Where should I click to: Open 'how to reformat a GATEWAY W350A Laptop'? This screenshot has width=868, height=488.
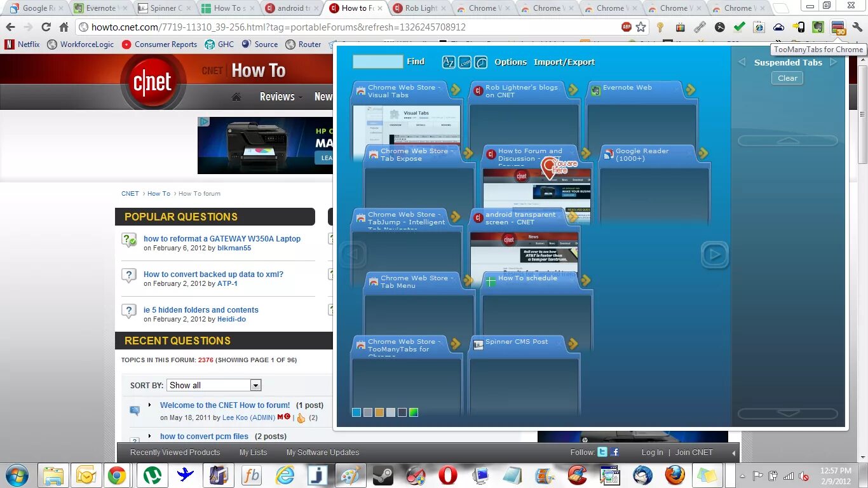[x=222, y=239]
